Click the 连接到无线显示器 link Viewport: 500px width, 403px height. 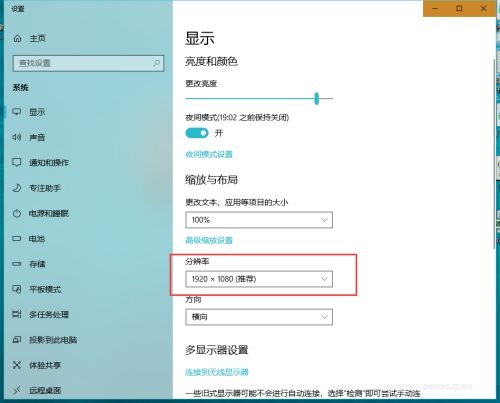(x=217, y=372)
